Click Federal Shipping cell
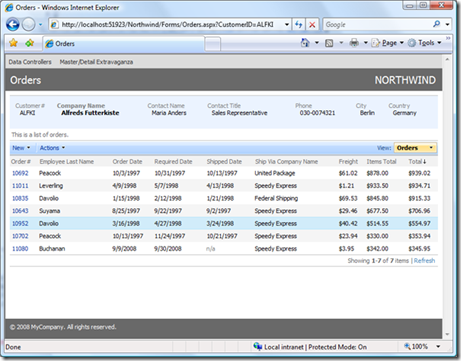 click(276, 198)
